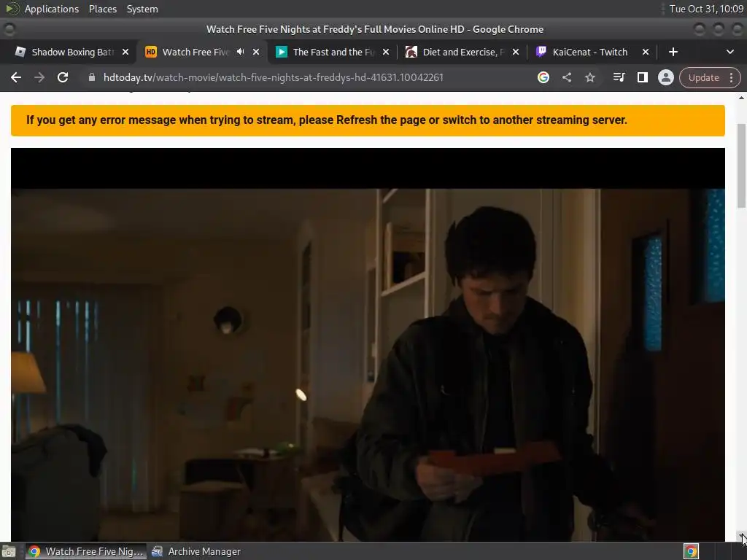Open the Google icon in address bar

click(543, 77)
